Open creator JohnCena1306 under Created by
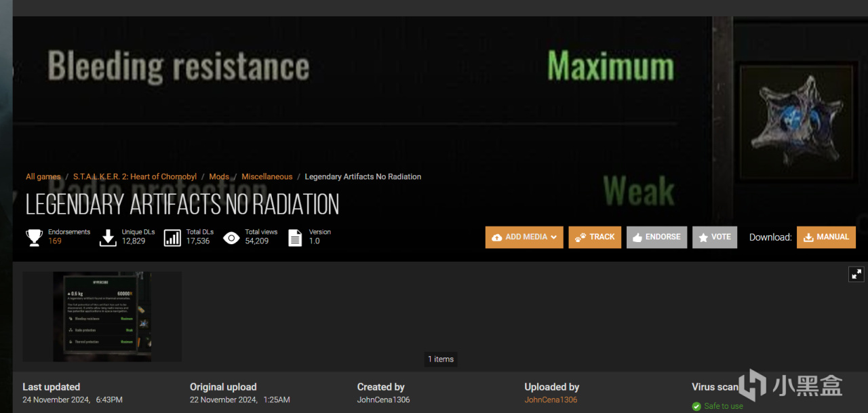Screen dimensions: 868x413 click(384, 399)
